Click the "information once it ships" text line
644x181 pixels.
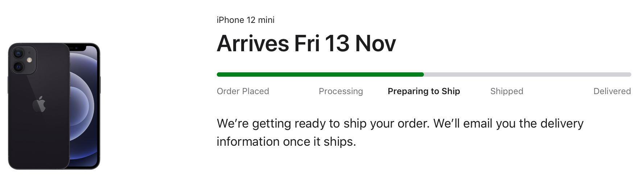(286, 142)
